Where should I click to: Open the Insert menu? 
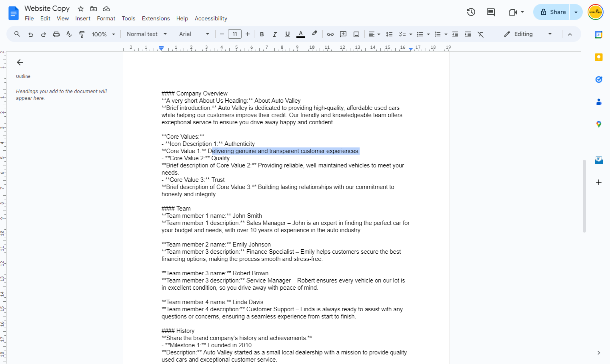[x=83, y=18]
